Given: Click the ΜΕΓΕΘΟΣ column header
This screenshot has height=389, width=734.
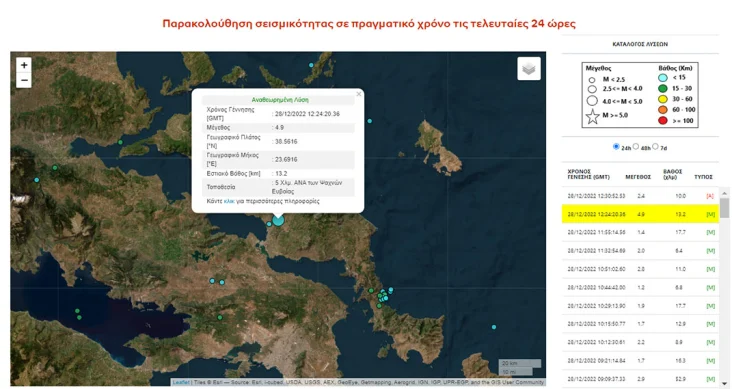Looking at the screenshot, I should click(x=638, y=177).
